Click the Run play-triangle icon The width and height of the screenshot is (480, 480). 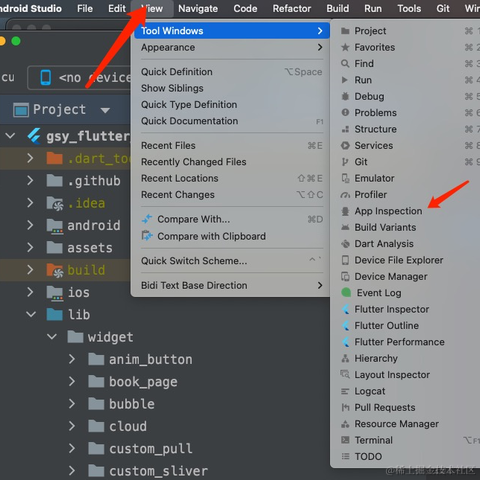(x=345, y=80)
